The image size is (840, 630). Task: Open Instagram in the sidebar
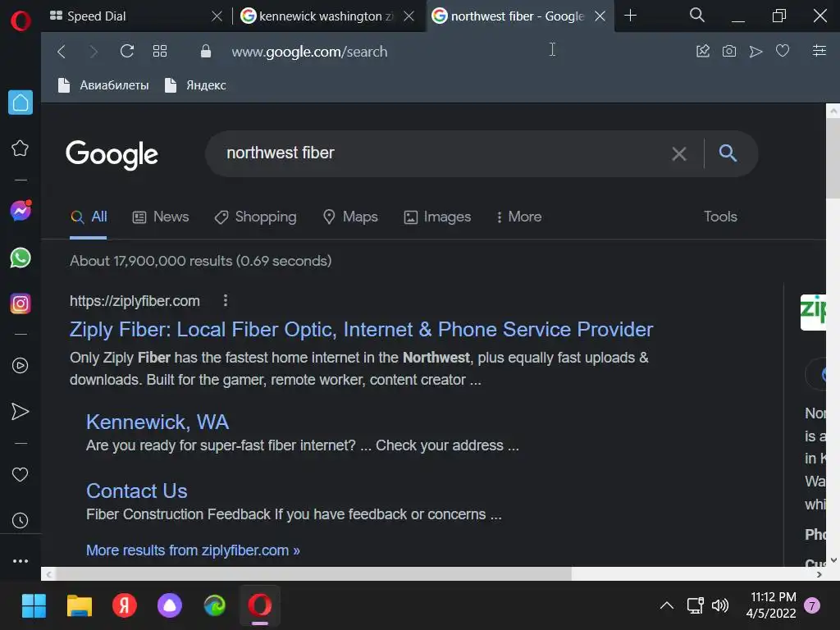tap(21, 304)
